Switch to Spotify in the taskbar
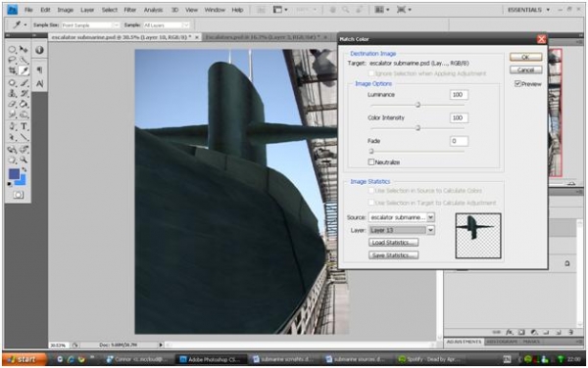The height and width of the screenshot is (368, 588). (x=430, y=359)
